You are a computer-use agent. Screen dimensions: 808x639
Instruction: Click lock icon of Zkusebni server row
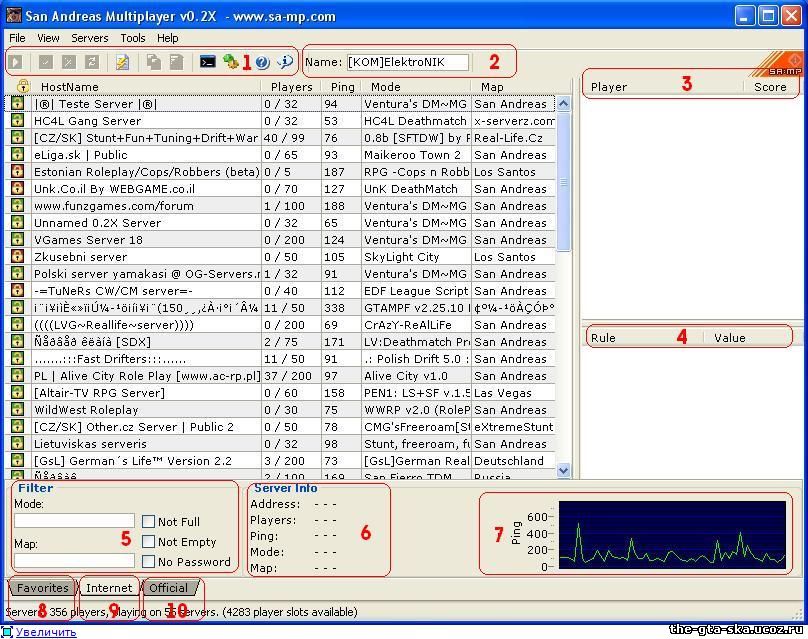[x=18, y=257]
